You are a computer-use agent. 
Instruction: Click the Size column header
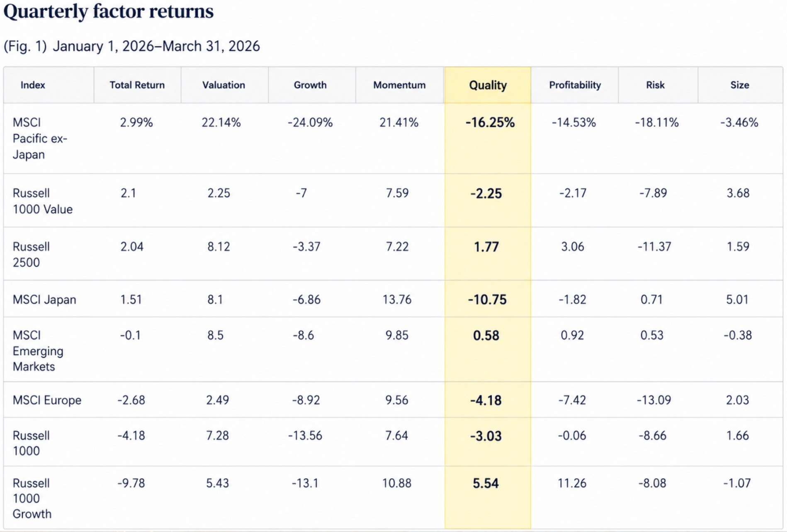[x=740, y=85]
